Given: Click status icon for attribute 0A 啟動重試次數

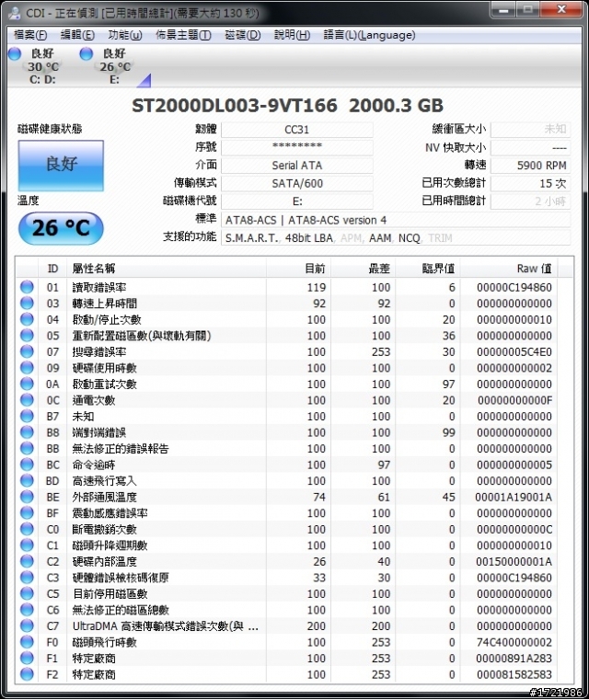Looking at the screenshot, I should point(27,384).
